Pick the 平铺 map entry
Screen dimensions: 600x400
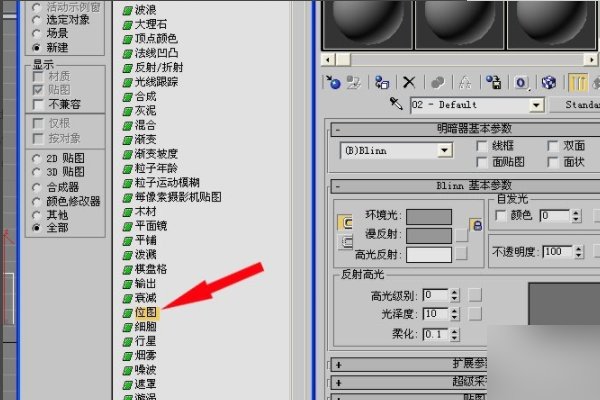tap(145, 240)
